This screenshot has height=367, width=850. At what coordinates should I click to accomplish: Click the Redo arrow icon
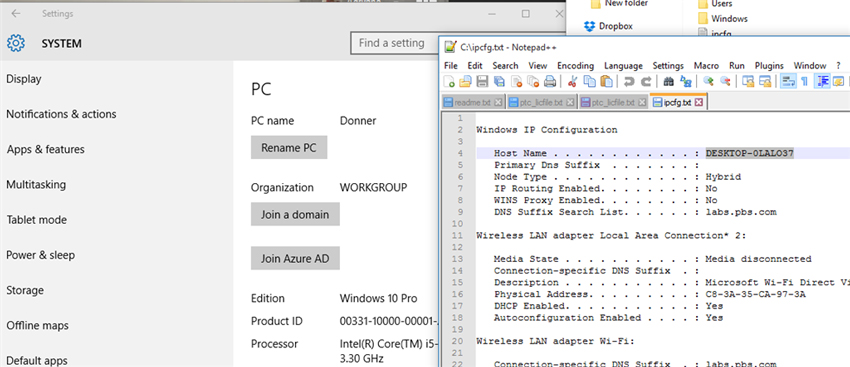point(646,81)
